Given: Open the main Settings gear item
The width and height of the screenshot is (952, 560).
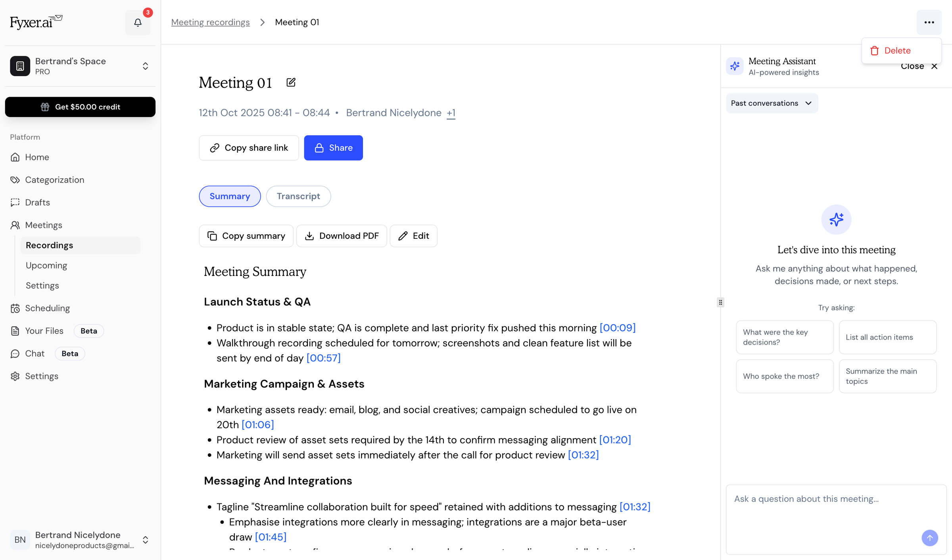Looking at the screenshot, I should [80, 376].
